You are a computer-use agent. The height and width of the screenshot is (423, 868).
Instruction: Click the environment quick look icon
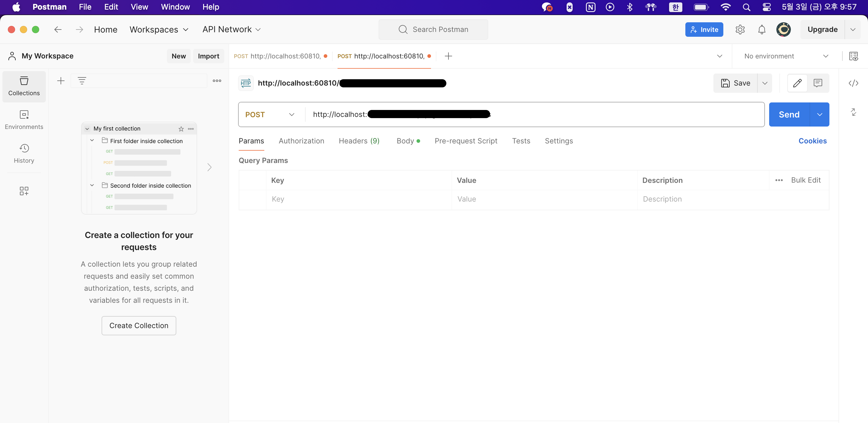853,56
